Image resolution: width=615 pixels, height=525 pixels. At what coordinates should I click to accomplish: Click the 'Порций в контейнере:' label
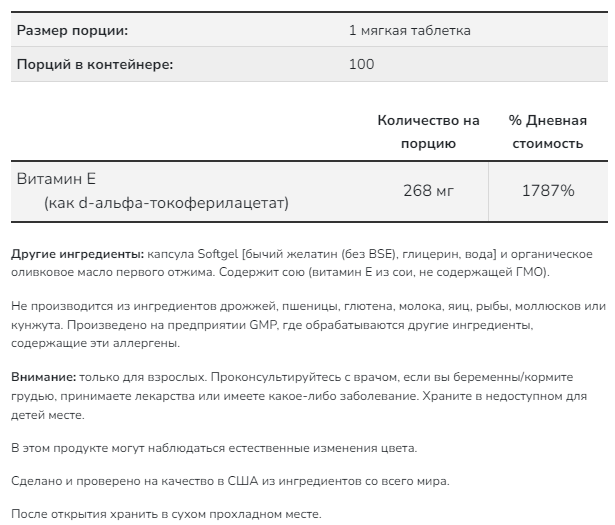(95, 64)
